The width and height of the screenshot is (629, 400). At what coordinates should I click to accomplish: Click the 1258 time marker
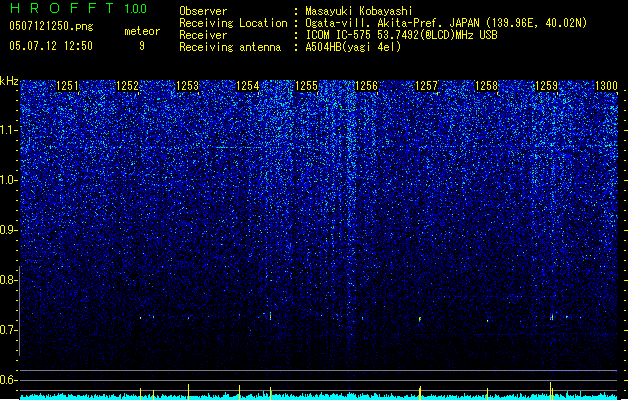click(x=486, y=85)
